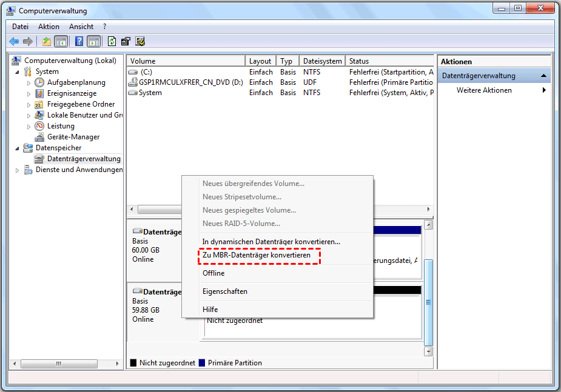
Task: Open the blue Help toolbar icon
Action: point(79,41)
